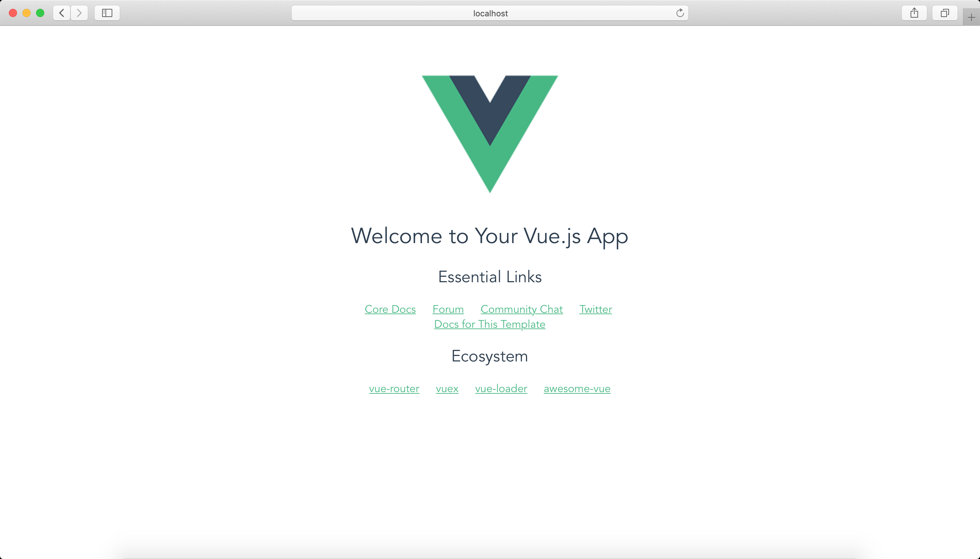
Task: Go back with the Safari back arrow
Action: coord(62,13)
